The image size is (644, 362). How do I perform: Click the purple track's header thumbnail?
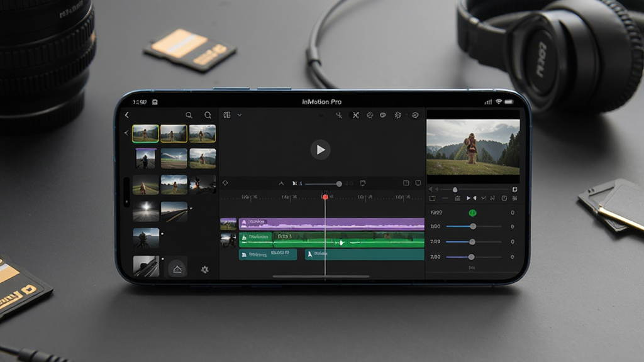228,224
